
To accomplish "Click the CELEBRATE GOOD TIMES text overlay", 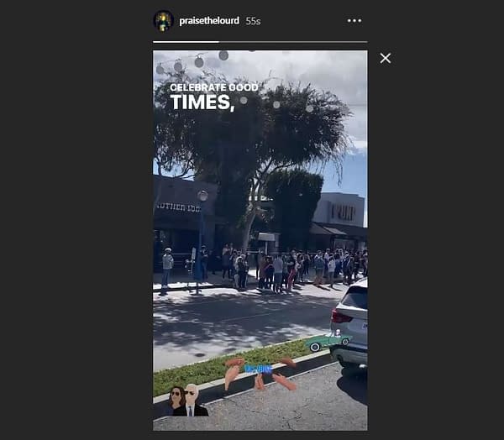I will [x=213, y=97].
